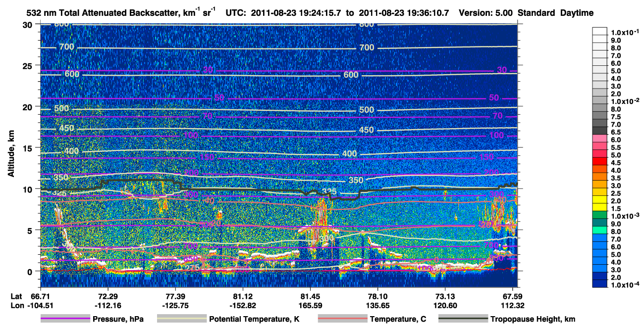Screen dimensions: 644x330
Task: Click the latitude value 73.13
Action: pos(445,296)
